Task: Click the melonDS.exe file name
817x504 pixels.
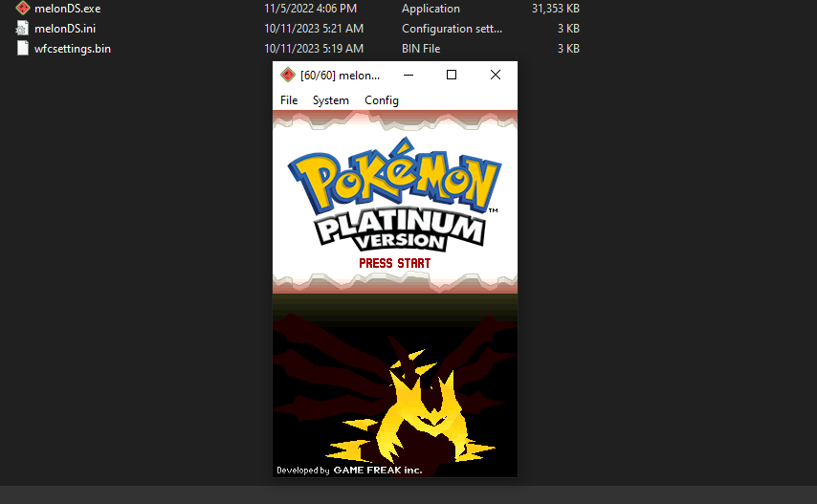Action: click(67, 9)
